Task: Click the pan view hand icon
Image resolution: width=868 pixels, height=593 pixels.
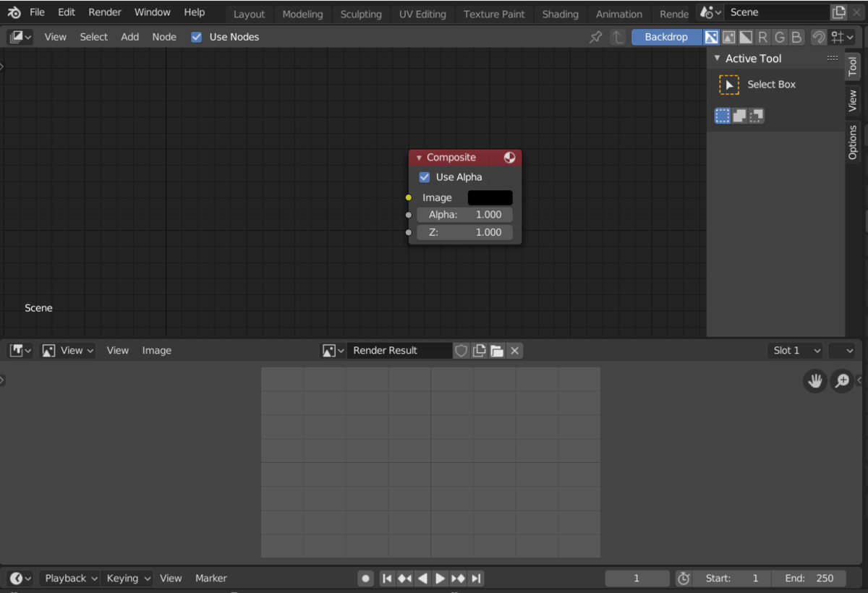Action: pyautogui.click(x=815, y=381)
